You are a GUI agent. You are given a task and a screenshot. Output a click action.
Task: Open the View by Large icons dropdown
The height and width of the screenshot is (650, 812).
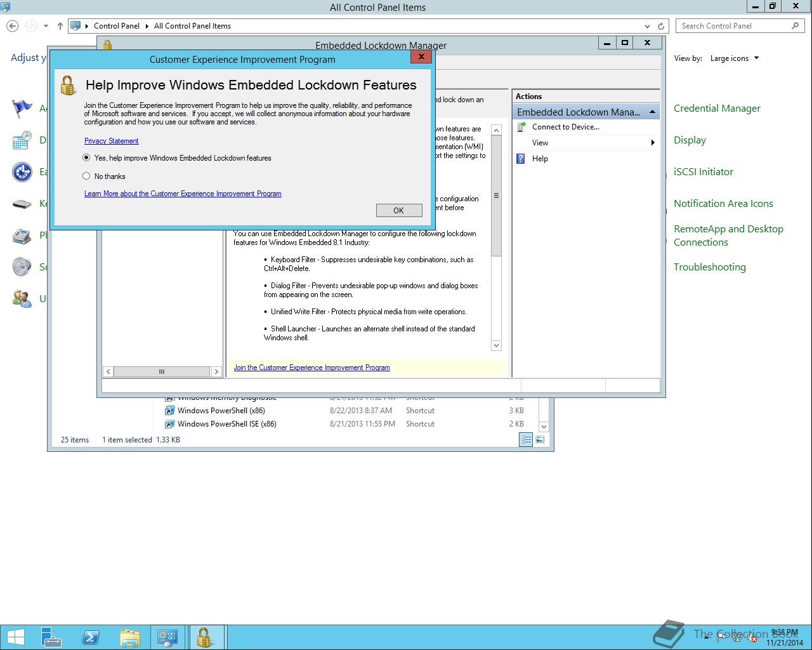(735, 58)
